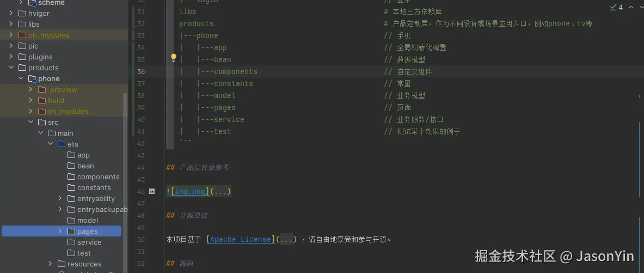Go to previous highlighted problem arrow
644x273 pixels.
[631, 8]
